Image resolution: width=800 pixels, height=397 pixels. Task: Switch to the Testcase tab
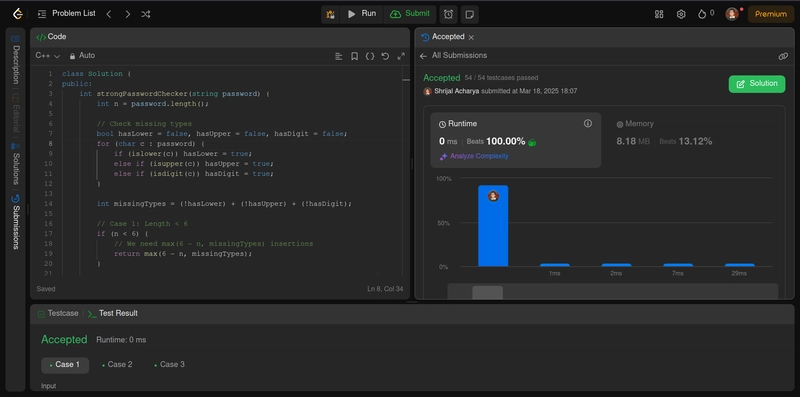(x=58, y=313)
